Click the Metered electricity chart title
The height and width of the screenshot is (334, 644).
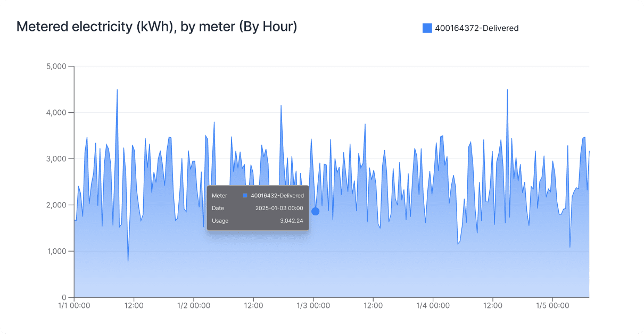click(156, 27)
